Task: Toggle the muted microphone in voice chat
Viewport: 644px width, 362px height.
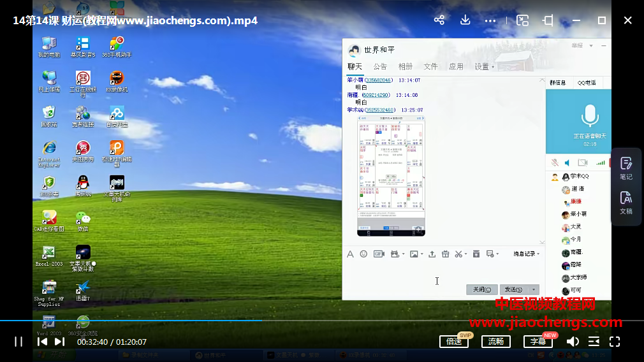Action: pos(555,163)
